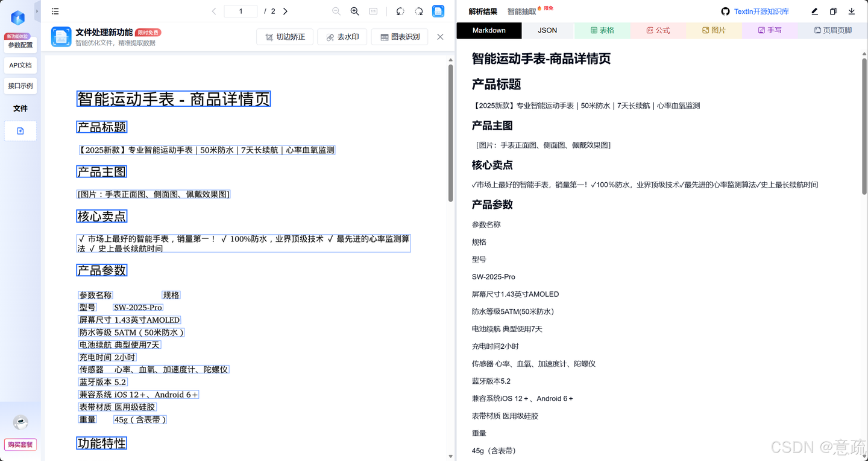Rotate the document counterclockwise

[x=400, y=11]
